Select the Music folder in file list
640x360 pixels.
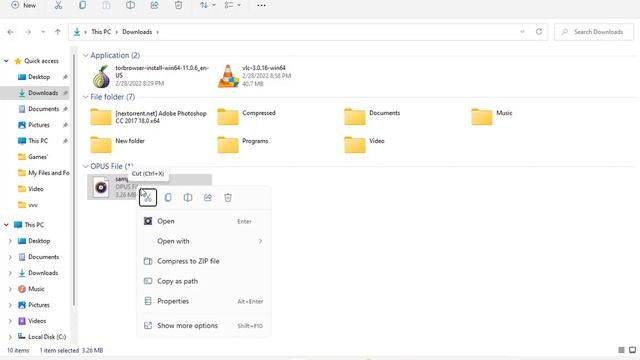pyautogui.click(x=492, y=117)
